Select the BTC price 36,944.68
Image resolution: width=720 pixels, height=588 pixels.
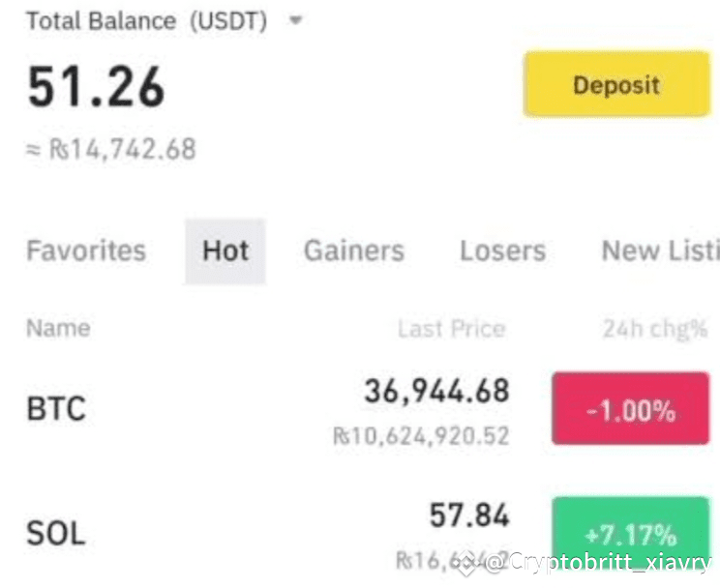(436, 391)
